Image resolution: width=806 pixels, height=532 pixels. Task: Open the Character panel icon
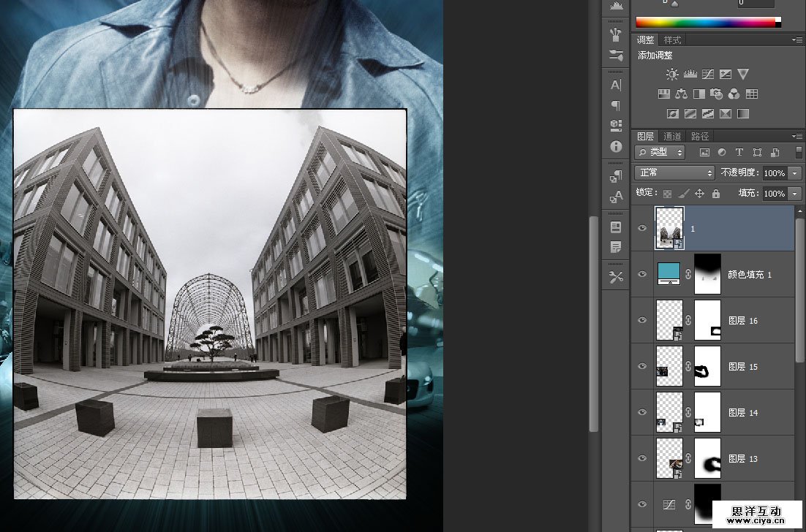[616, 85]
